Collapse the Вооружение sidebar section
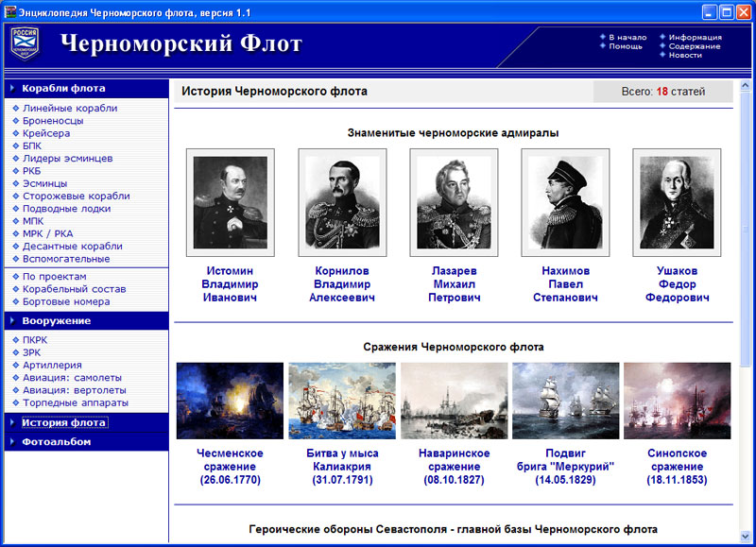The width and height of the screenshot is (756, 547). click(x=57, y=320)
